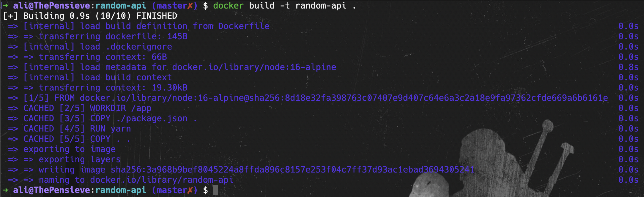Click the red X git marker on the bottom prompt
Screen dimensions: 644x197
190,190
